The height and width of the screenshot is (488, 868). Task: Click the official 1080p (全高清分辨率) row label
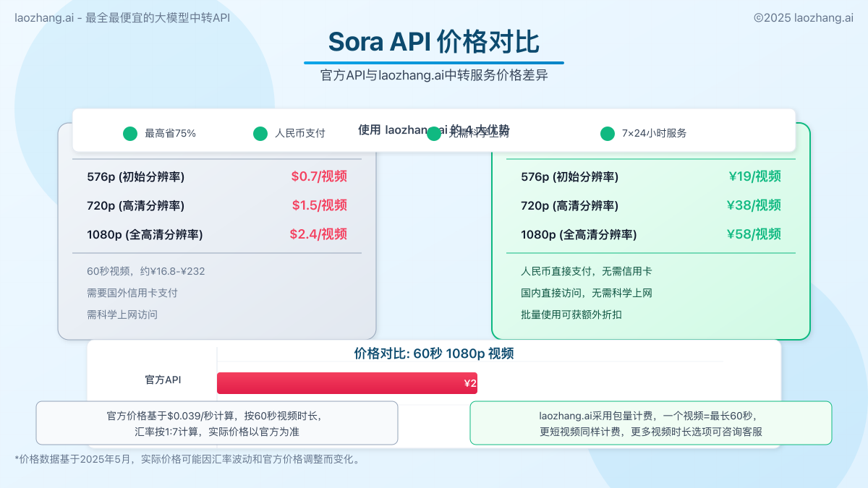tap(145, 234)
